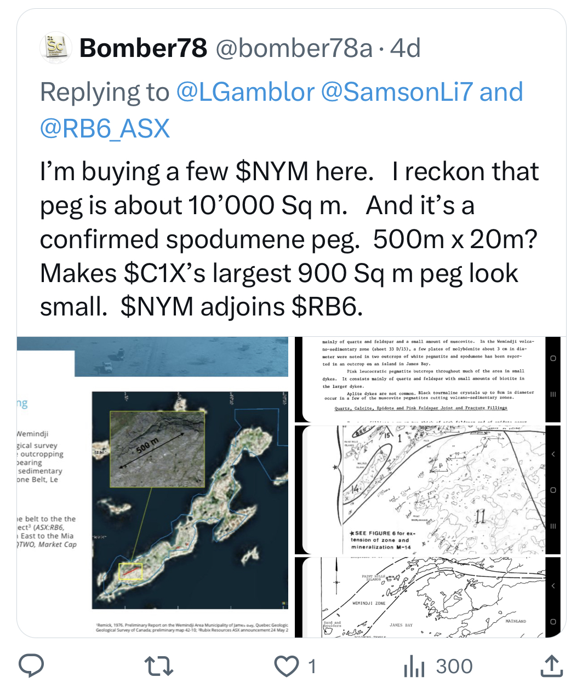Open top-right geological text document image
588x700 pixels.
tap(427, 379)
